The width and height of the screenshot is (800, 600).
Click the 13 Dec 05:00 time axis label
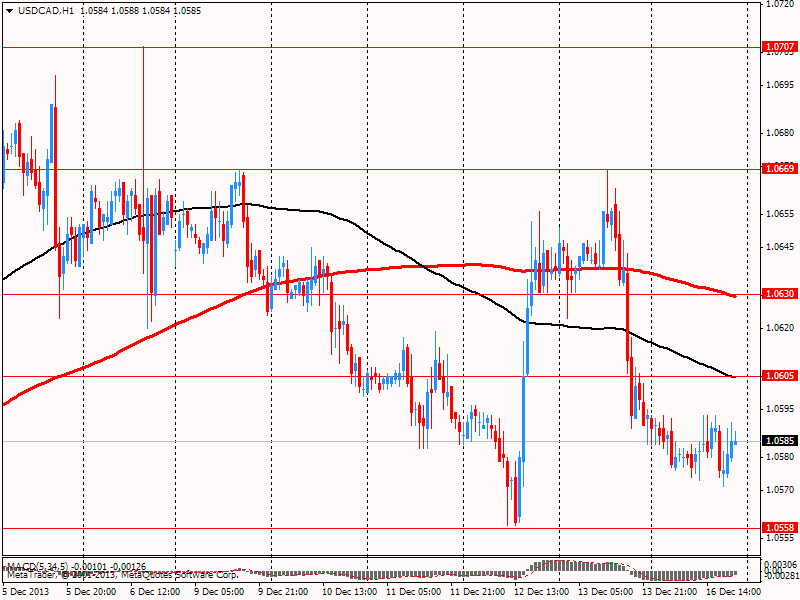coord(606,591)
